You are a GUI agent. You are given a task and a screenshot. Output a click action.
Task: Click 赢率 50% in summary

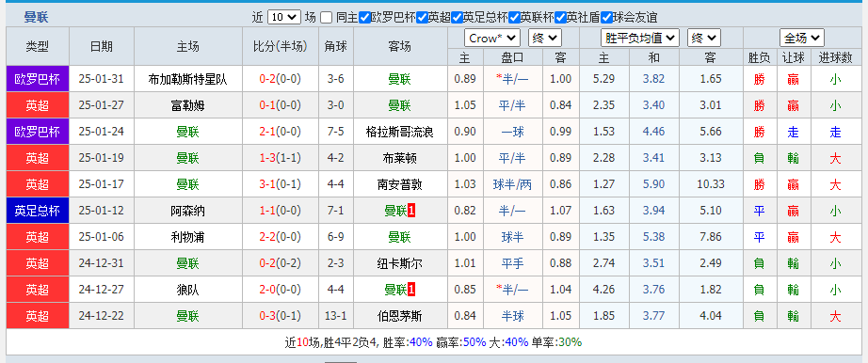(474, 342)
